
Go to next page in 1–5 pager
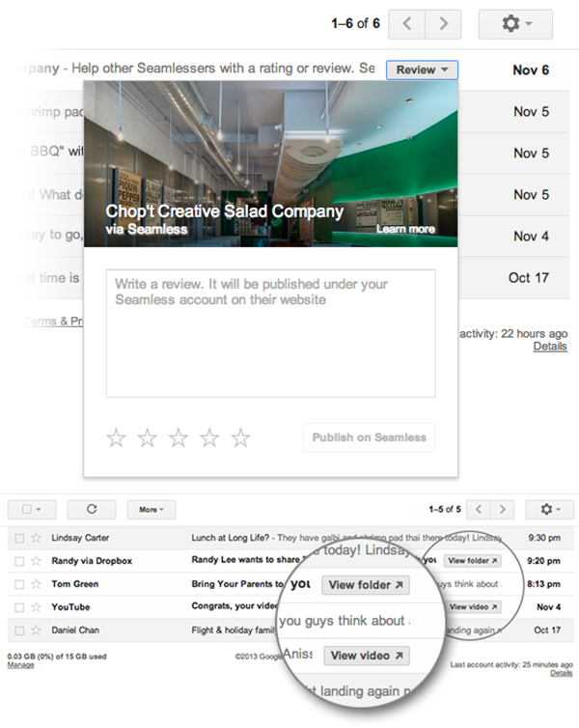click(503, 510)
